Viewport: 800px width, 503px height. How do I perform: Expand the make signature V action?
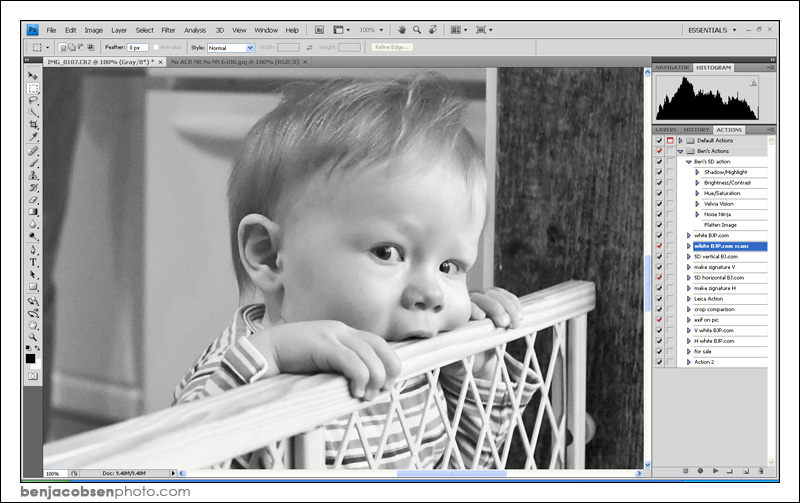tap(688, 267)
